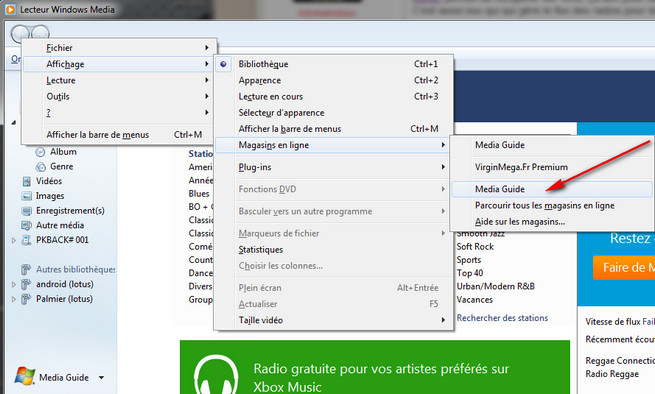Open the ? help submenu
Screen dimensions: 655x394
[x=119, y=113]
